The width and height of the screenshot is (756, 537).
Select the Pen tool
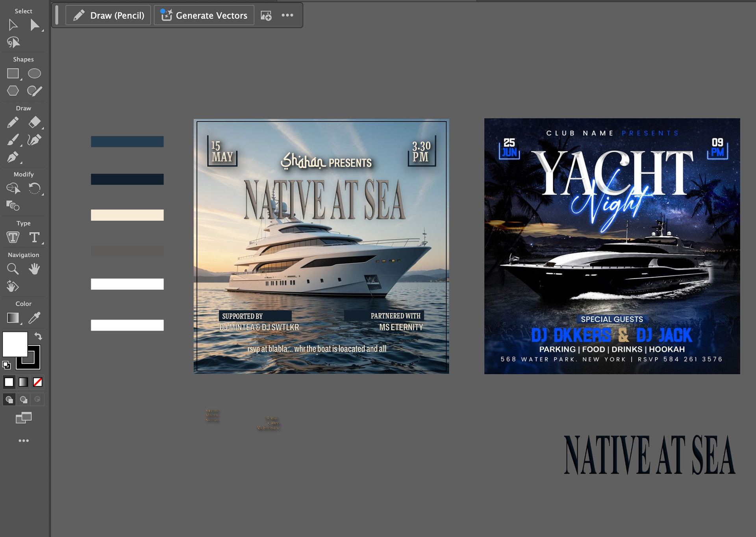coord(13,157)
